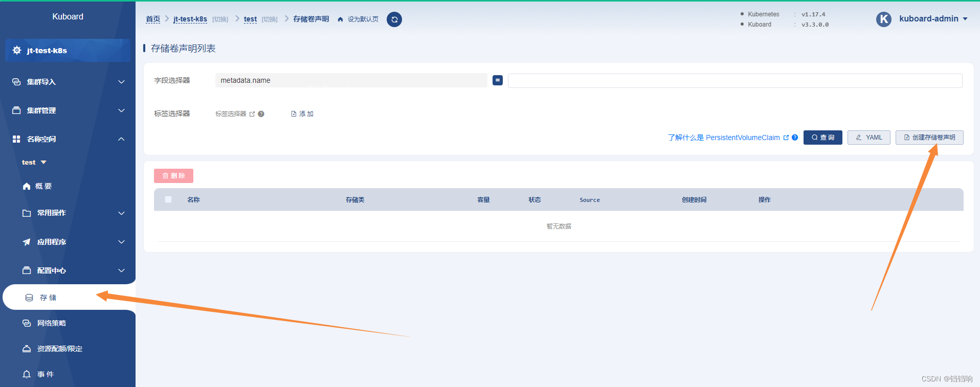Click the 添加 label selector button
Screen dimensions: 980x387
[x=302, y=114]
